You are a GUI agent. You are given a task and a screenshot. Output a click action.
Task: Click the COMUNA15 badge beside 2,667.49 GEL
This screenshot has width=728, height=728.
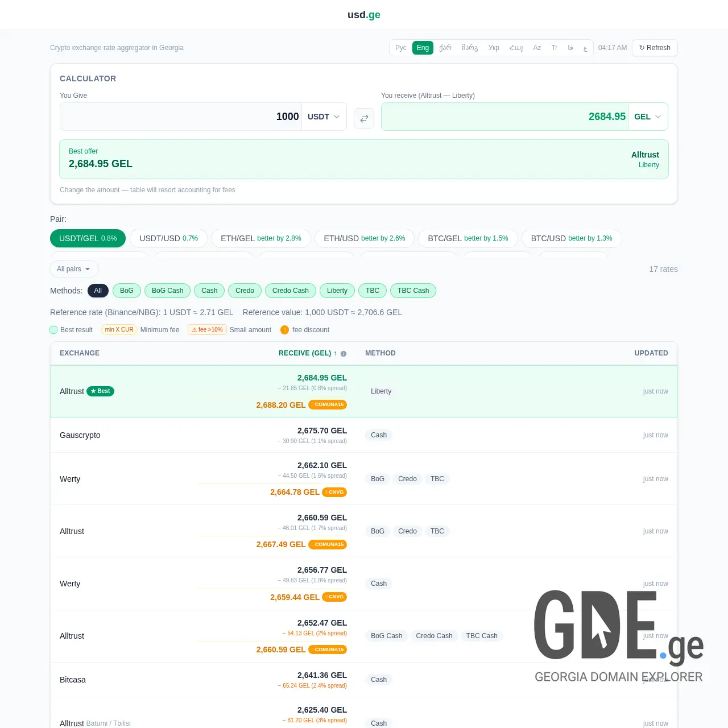click(x=328, y=544)
